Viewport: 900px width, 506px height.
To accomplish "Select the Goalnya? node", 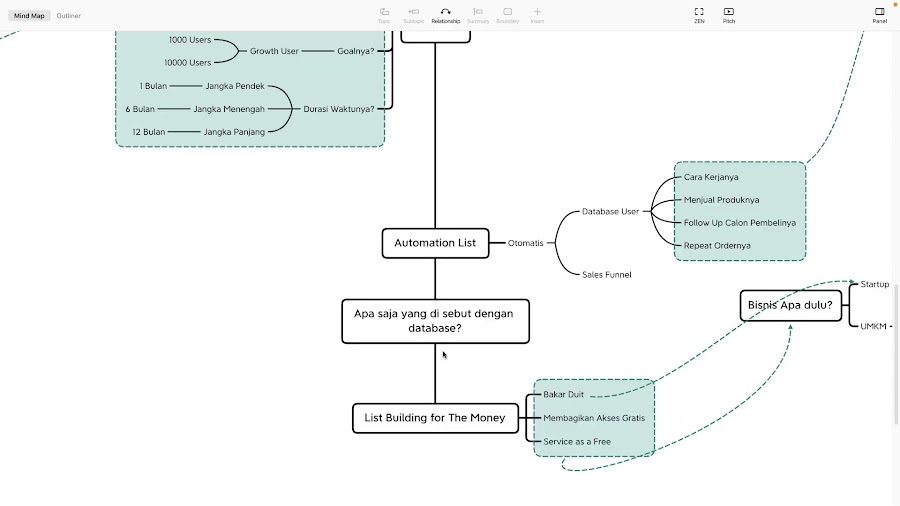I will tap(355, 51).
